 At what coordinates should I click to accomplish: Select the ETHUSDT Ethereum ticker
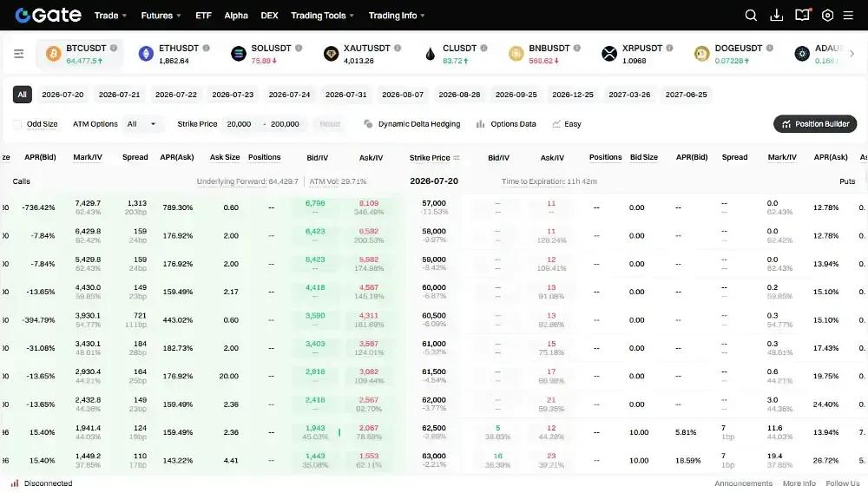[x=174, y=54]
